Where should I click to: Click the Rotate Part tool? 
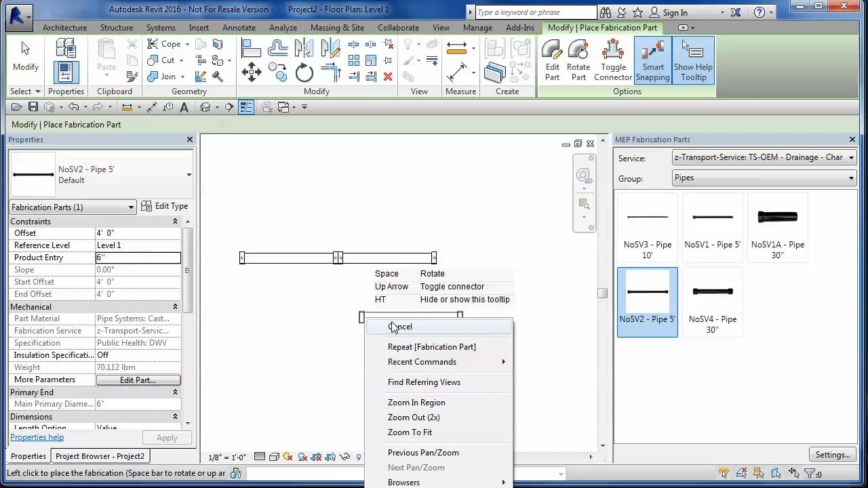[578, 60]
